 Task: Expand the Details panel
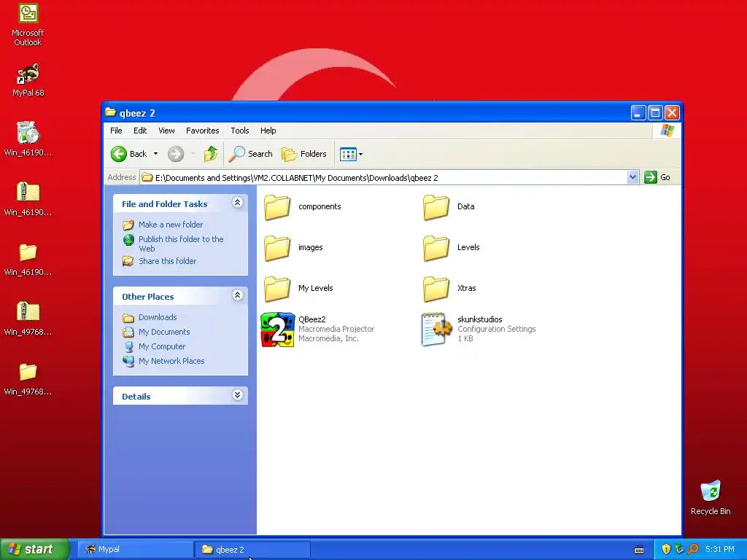tap(237, 395)
